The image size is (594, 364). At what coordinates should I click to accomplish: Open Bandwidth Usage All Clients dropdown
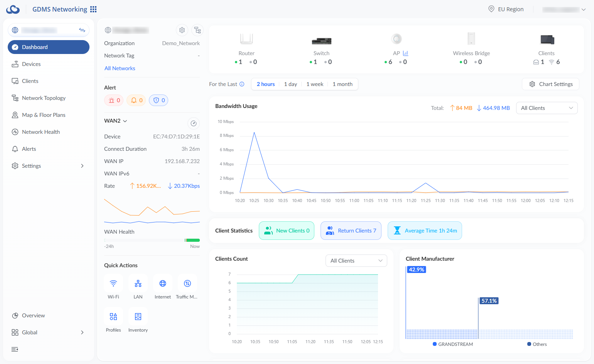pos(547,108)
